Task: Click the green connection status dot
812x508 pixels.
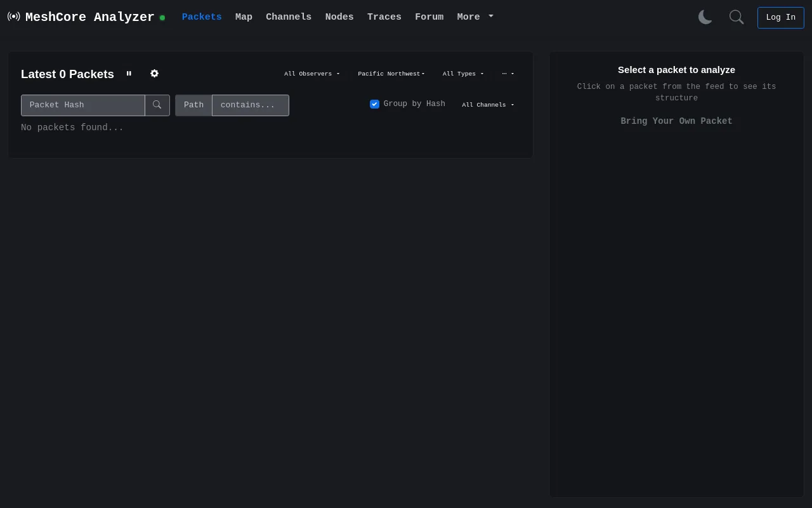Action: 162,18
